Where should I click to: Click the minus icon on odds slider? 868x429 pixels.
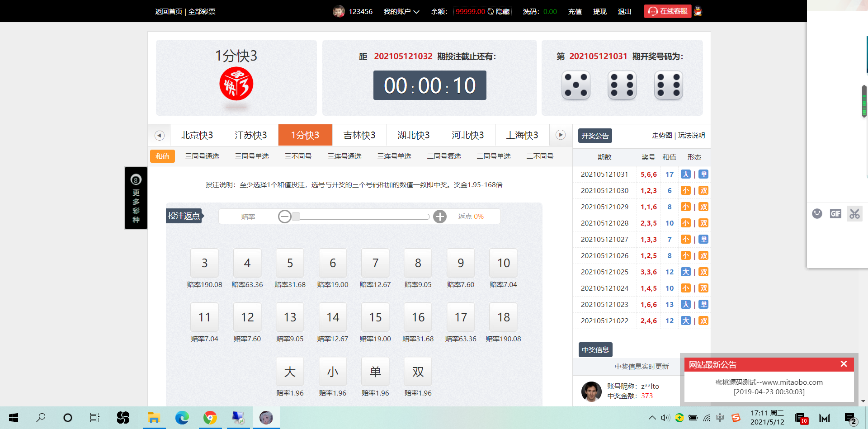pyautogui.click(x=285, y=217)
